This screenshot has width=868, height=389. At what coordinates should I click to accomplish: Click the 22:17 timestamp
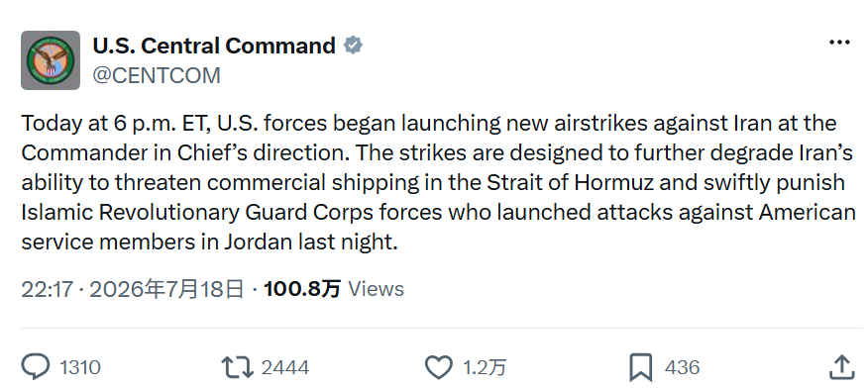click(x=47, y=289)
